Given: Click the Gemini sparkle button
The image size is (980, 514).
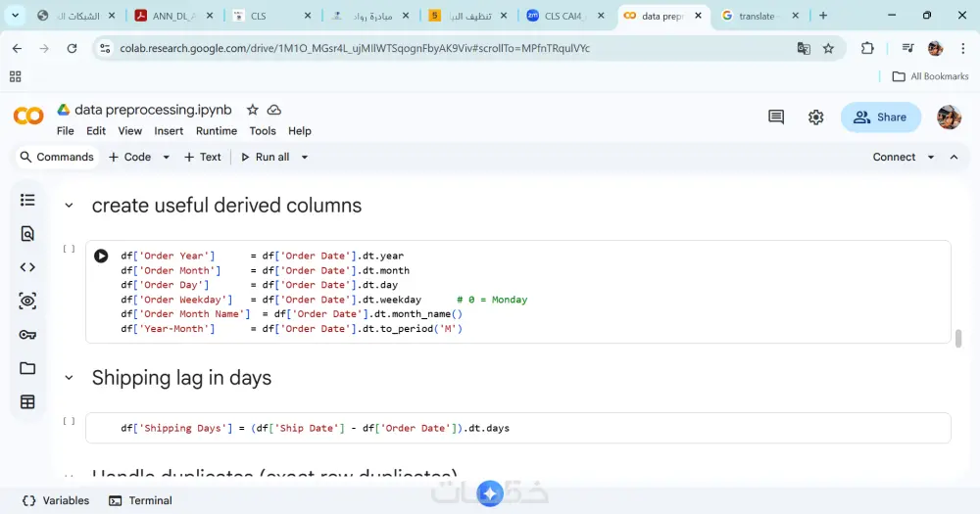Looking at the screenshot, I should 490,494.
